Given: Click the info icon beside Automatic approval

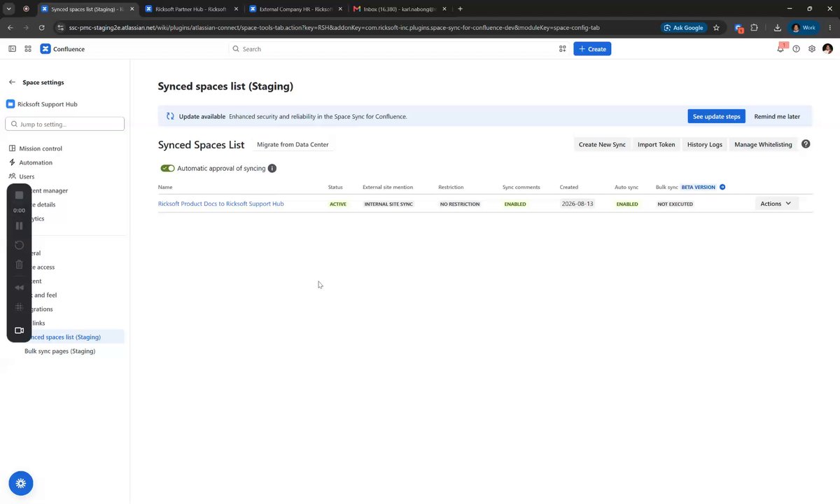Looking at the screenshot, I should tap(272, 168).
